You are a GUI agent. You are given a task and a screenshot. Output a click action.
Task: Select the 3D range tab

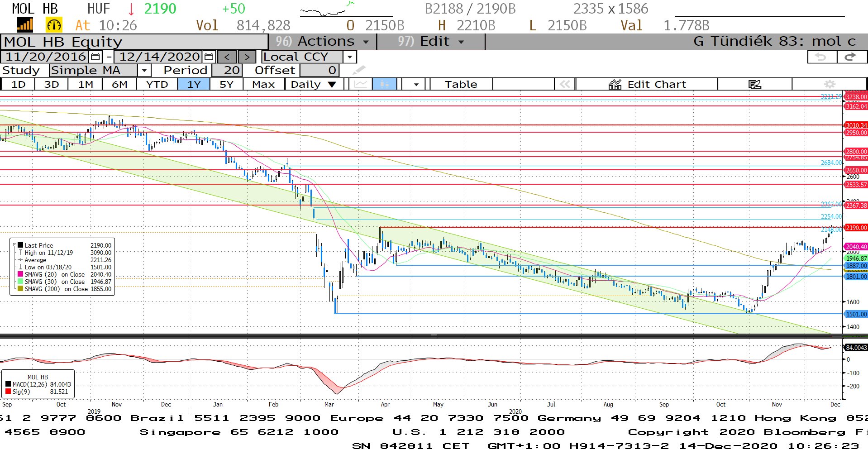(51, 84)
